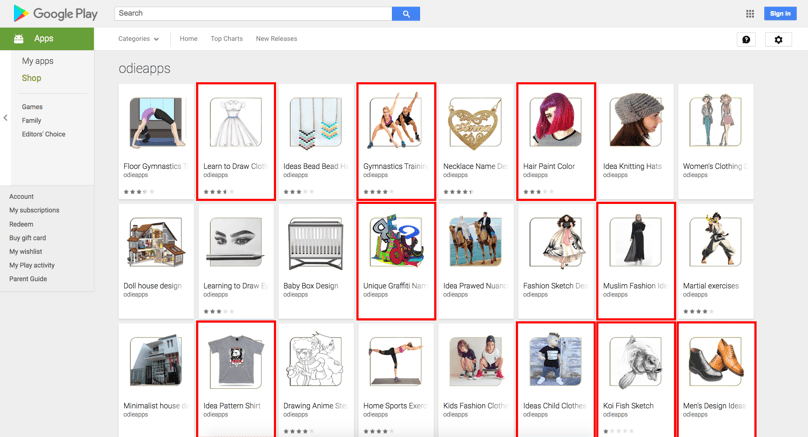Go to the Top Charts tab
Viewport: 808px width, 437px height.
[x=226, y=39]
